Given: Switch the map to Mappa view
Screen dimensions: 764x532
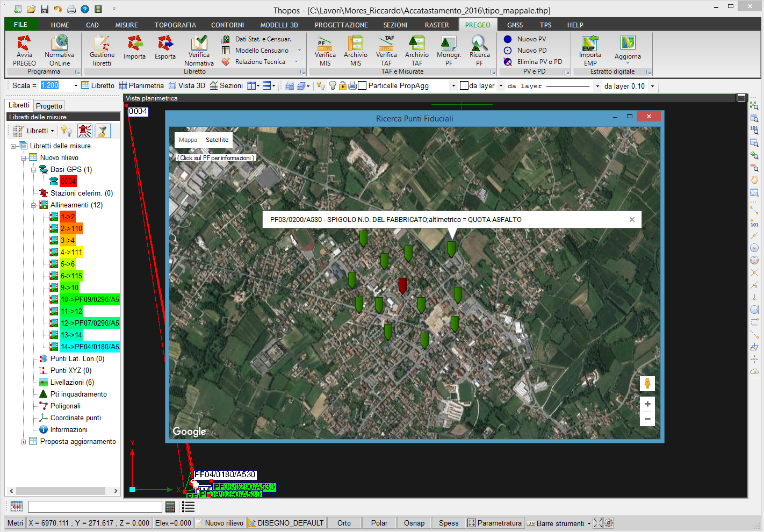Looking at the screenshot, I should [188, 140].
